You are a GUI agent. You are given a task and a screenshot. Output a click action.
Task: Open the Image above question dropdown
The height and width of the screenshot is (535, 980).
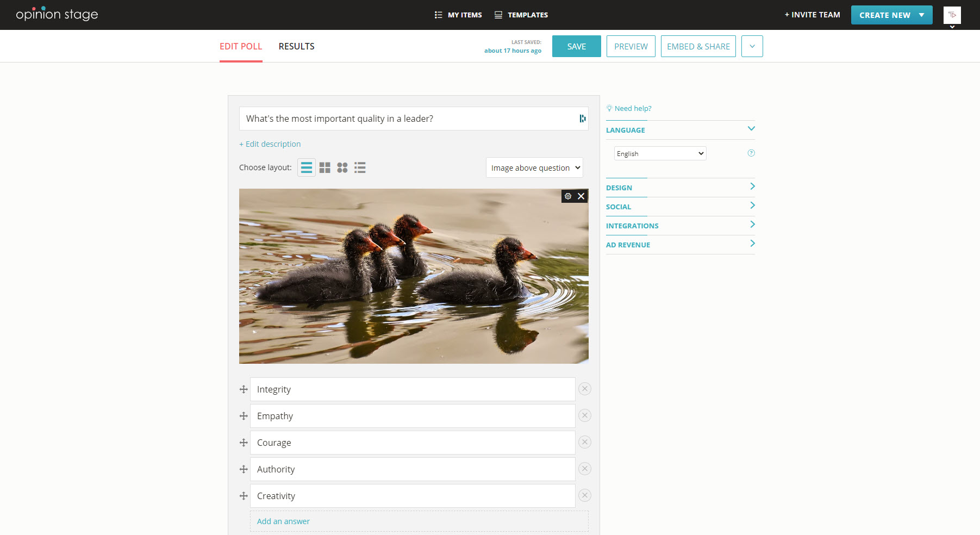(534, 168)
